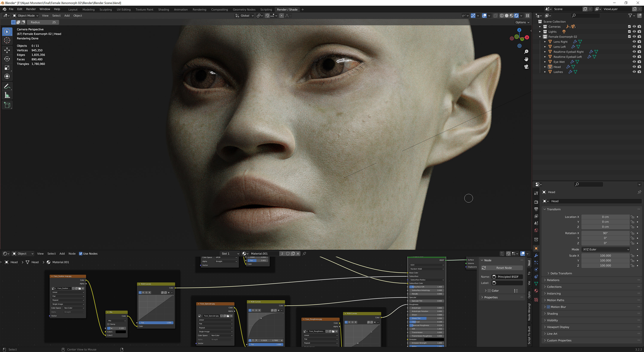Viewport: 644px width, 352px height.
Task: Select the Scale tool in the left toolbar
Action: click(7, 67)
